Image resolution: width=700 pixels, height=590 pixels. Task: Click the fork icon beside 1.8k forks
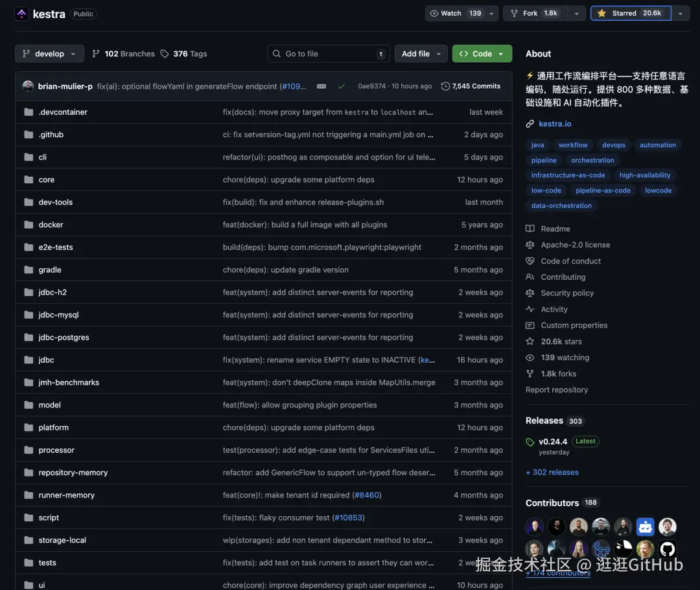pyautogui.click(x=530, y=374)
